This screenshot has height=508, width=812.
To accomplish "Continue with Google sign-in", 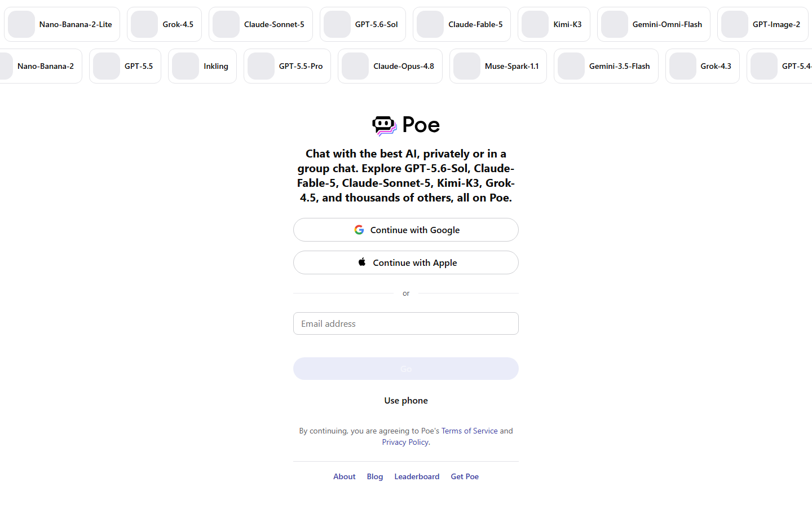I will coord(406,230).
